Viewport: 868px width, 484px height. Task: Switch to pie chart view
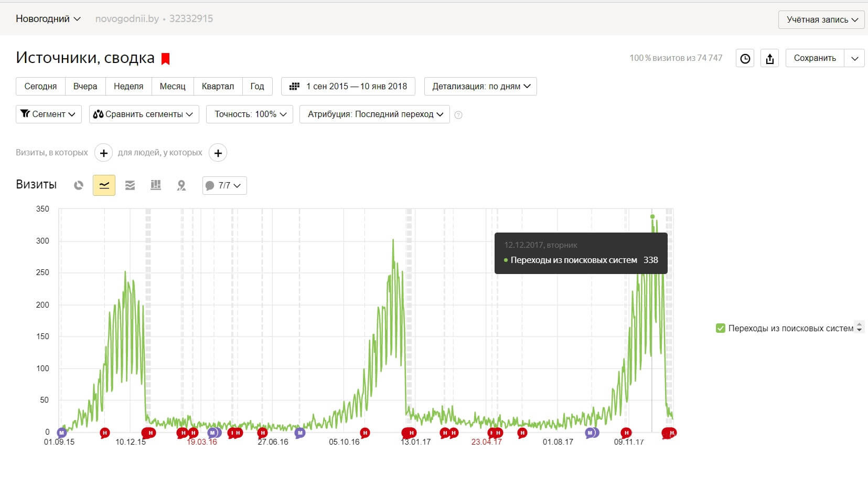pos(79,185)
